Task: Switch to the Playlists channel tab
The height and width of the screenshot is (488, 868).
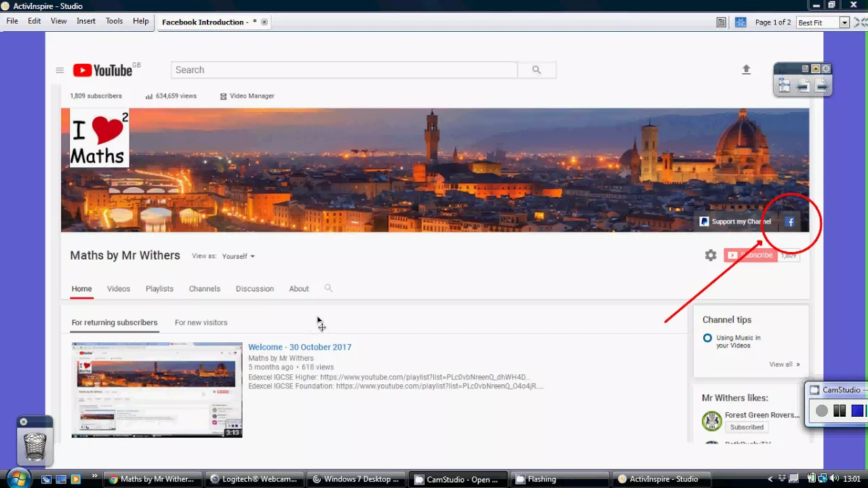Action: click(159, 289)
